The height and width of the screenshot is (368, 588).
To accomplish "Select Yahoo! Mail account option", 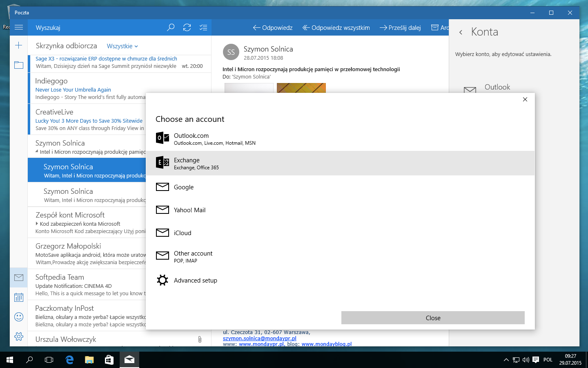I will tap(340, 210).
